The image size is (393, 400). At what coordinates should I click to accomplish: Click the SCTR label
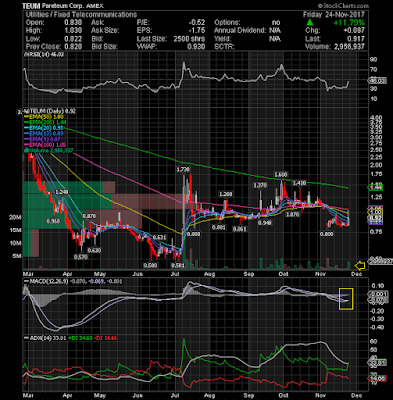pyautogui.click(x=225, y=46)
